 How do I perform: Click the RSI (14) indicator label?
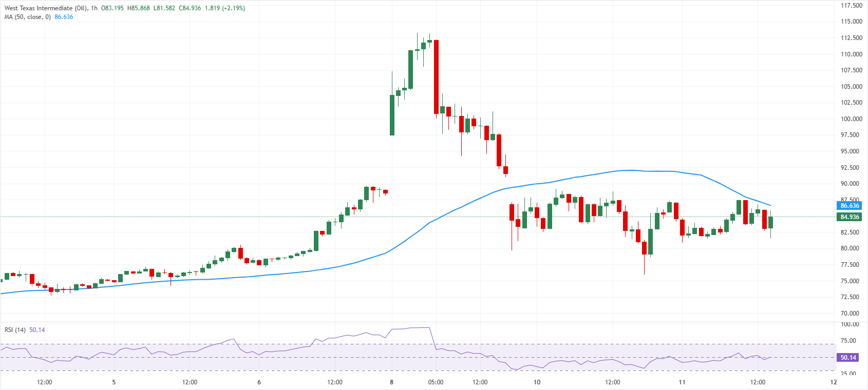point(15,330)
